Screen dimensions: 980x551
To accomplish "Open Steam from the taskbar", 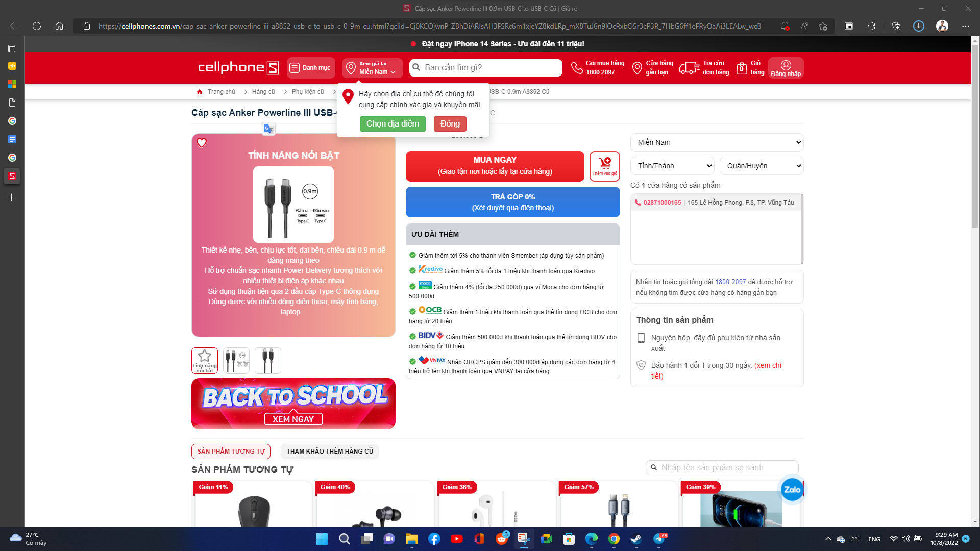I will tap(636, 539).
